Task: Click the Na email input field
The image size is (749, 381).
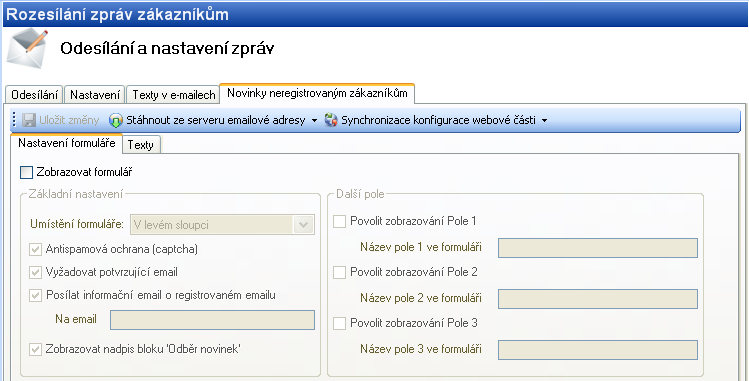Action: pyautogui.click(x=213, y=320)
